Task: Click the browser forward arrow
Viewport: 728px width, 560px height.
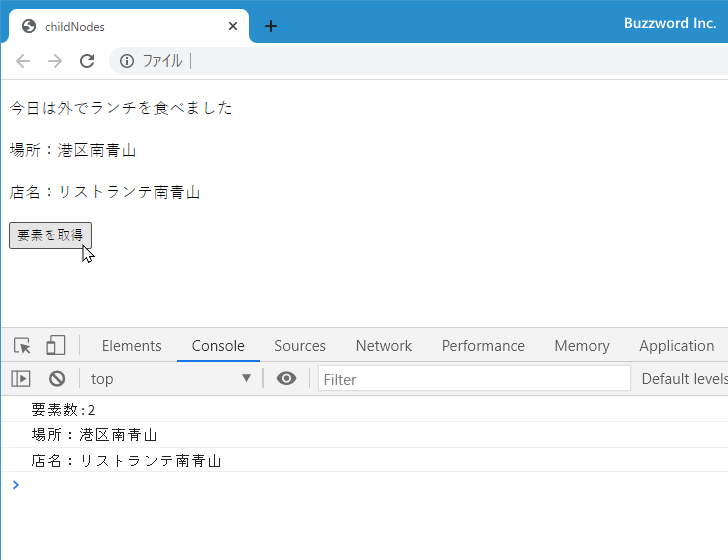Action: pos(55,61)
